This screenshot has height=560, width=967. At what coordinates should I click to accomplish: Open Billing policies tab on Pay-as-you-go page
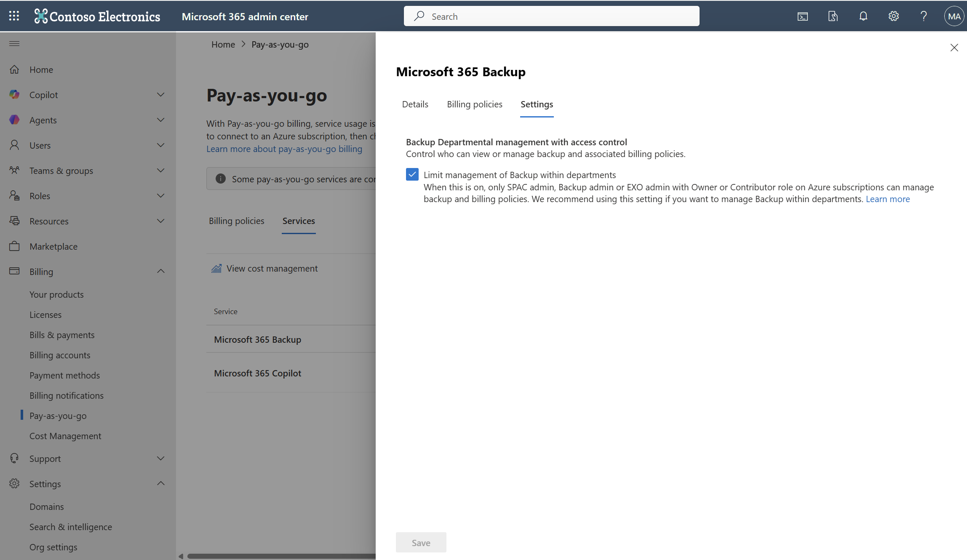coord(237,221)
